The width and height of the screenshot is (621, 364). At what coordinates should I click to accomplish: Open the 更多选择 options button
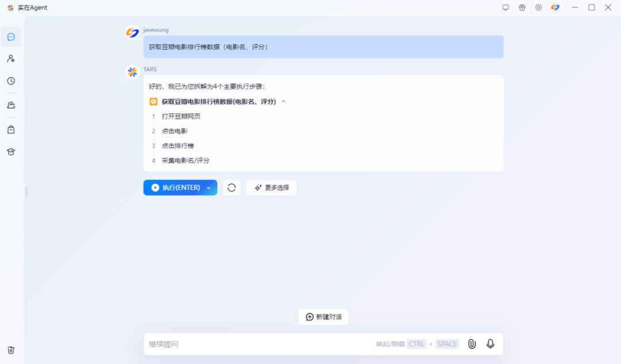point(271,187)
